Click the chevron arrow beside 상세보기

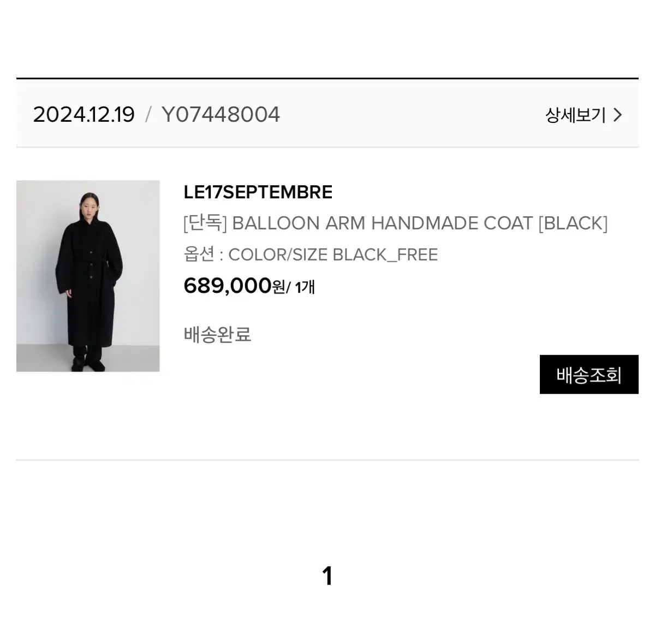click(618, 115)
